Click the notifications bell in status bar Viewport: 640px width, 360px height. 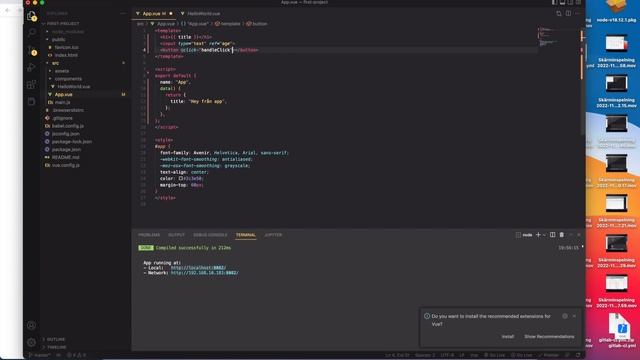pos(578,355)
